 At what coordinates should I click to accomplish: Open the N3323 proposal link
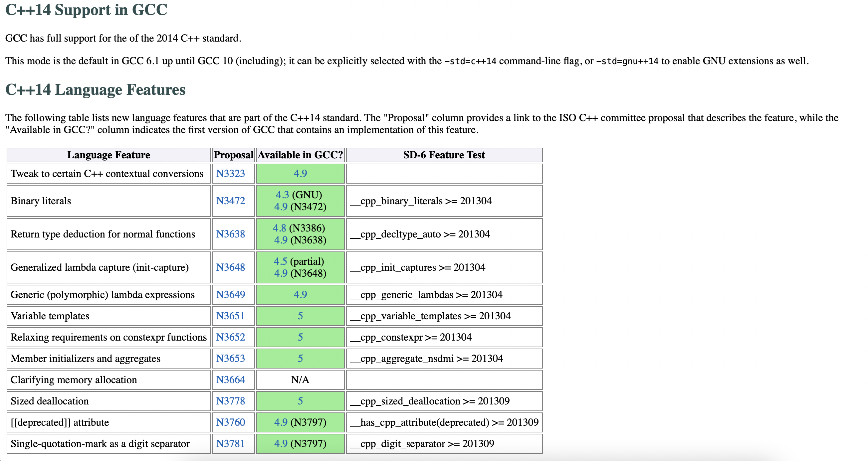(x=230, y=173)
